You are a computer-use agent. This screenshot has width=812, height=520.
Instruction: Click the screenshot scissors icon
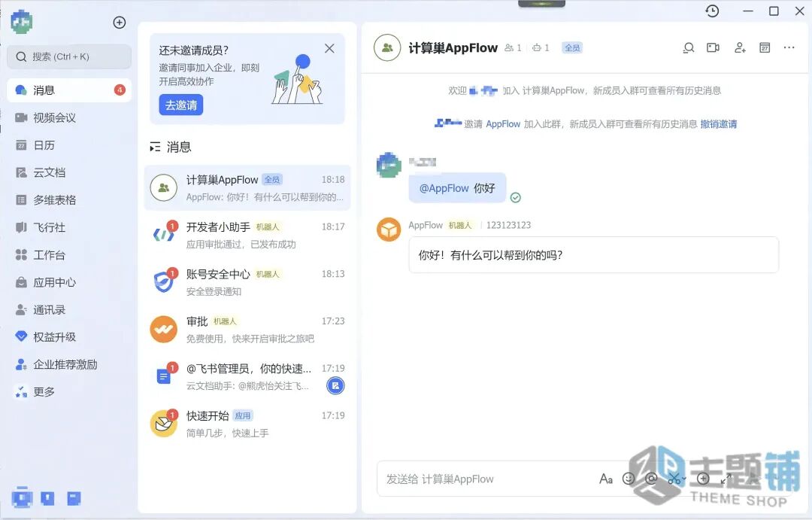[674, 479]
